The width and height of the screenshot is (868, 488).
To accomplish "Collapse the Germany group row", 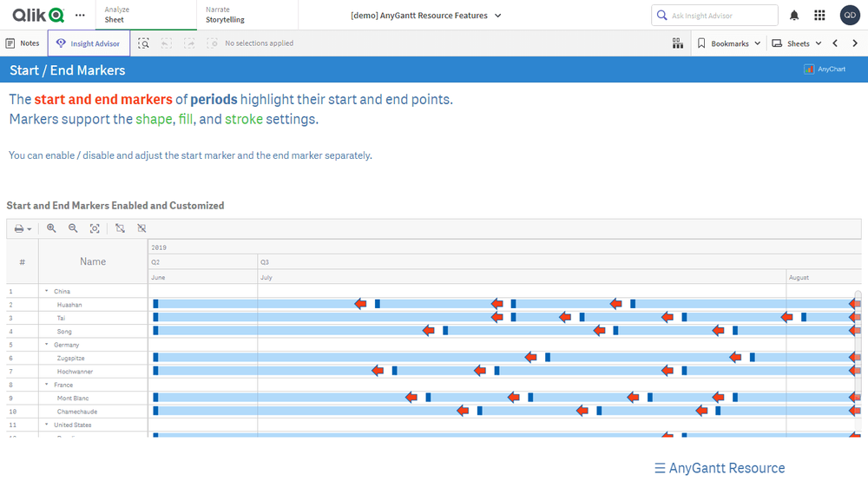I will tap(46, 345).
